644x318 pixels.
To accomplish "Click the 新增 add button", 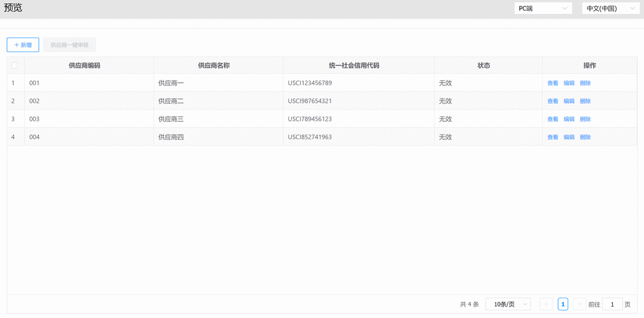I will pos(23,45).
